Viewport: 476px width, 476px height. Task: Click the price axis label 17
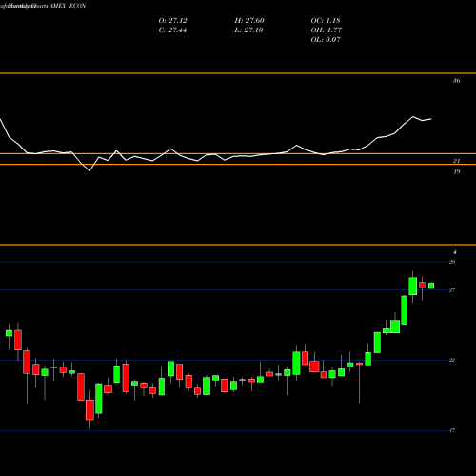point(452,430)
